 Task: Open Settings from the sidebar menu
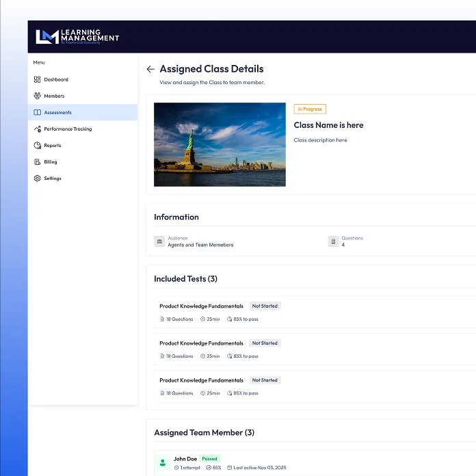coord(83,178)
